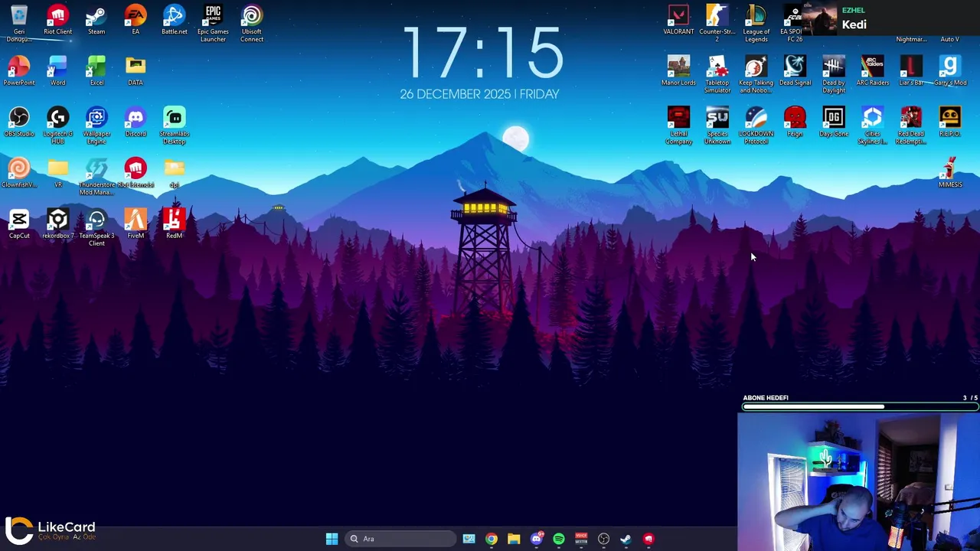Open the RedM desktop shortcut
This screenshot has height=551, width=980.
click(x=174, y=224)
